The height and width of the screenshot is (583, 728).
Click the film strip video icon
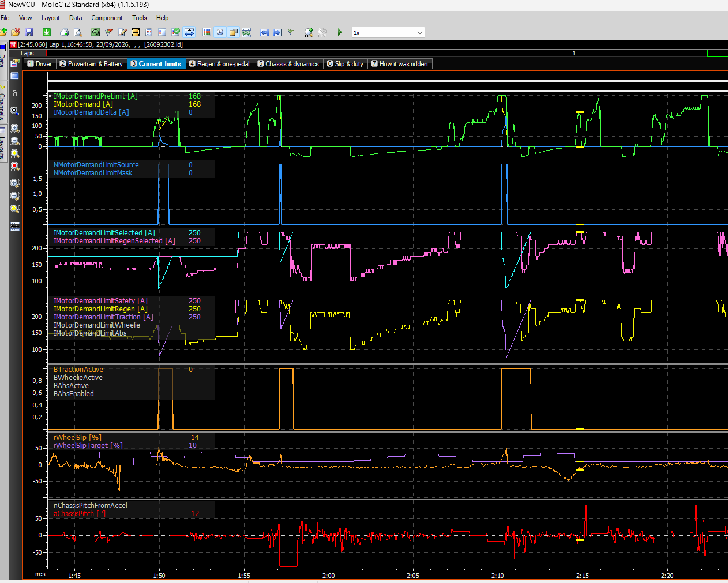[x=136, y=32]
